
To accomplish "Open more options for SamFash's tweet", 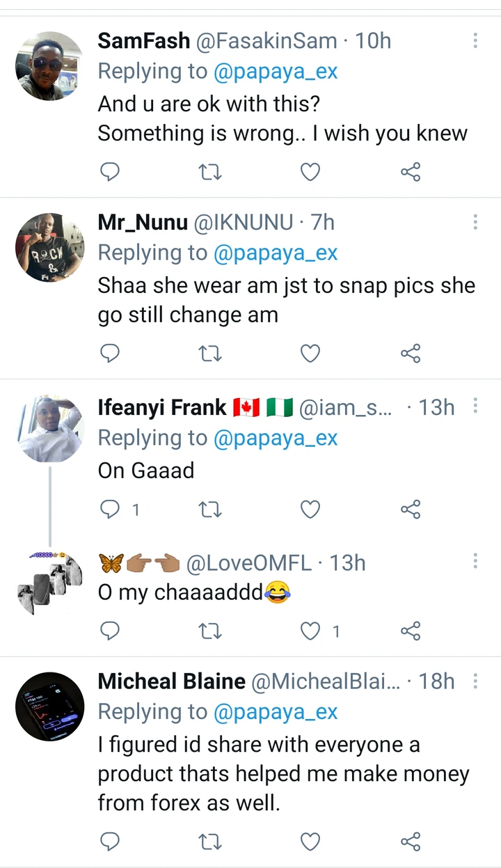I will (x=475, y=40).
